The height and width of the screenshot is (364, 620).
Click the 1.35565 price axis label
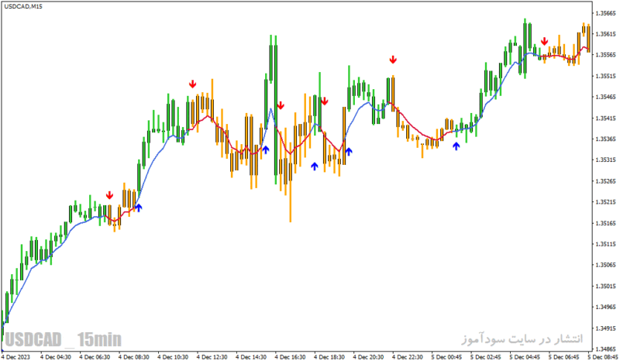click(605, 55)
